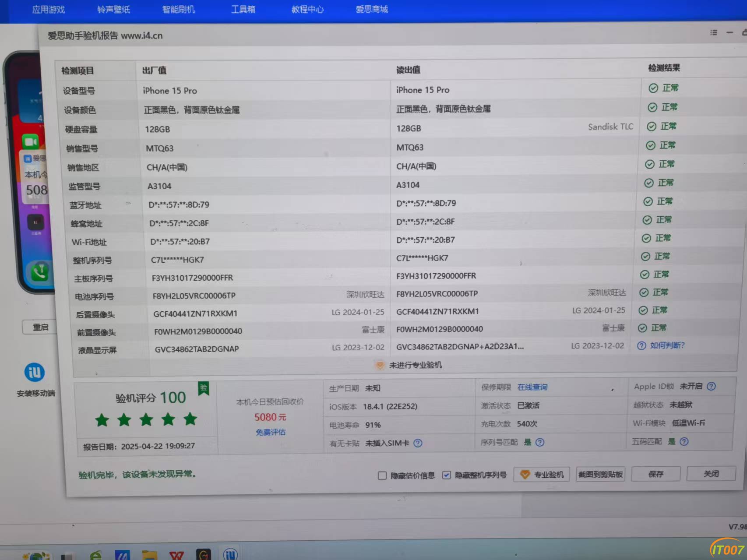This screenshot has width=747, height=560.
Task: Click the green 验 badge on score
Action: pos(204,388)
